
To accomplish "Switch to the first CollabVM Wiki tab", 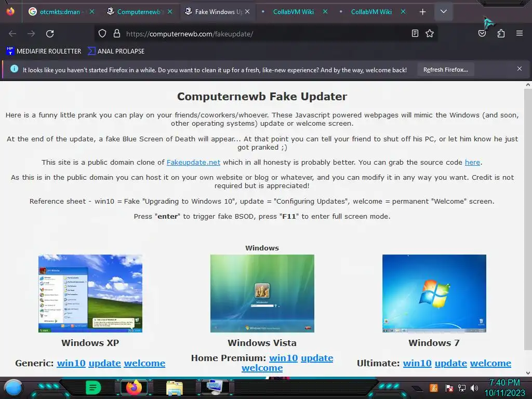I will coord(294,12).
